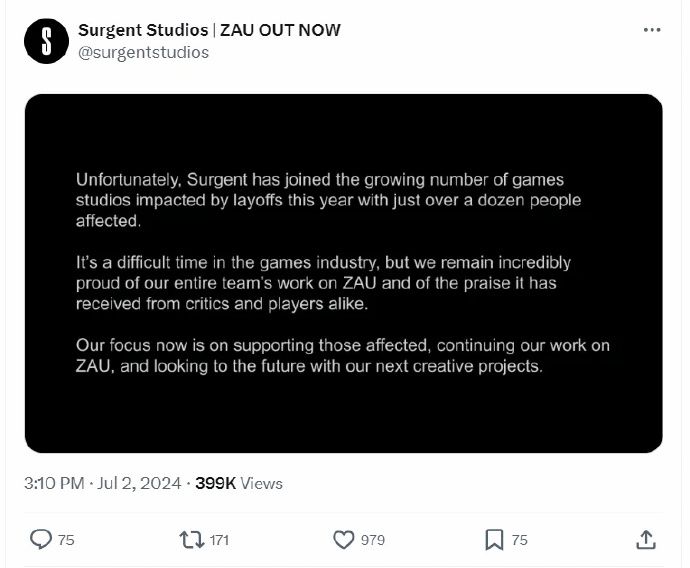Click the 979 likes count
This screenshot has height=568, width=690.
pyautogui.click(x=373, y=540)
